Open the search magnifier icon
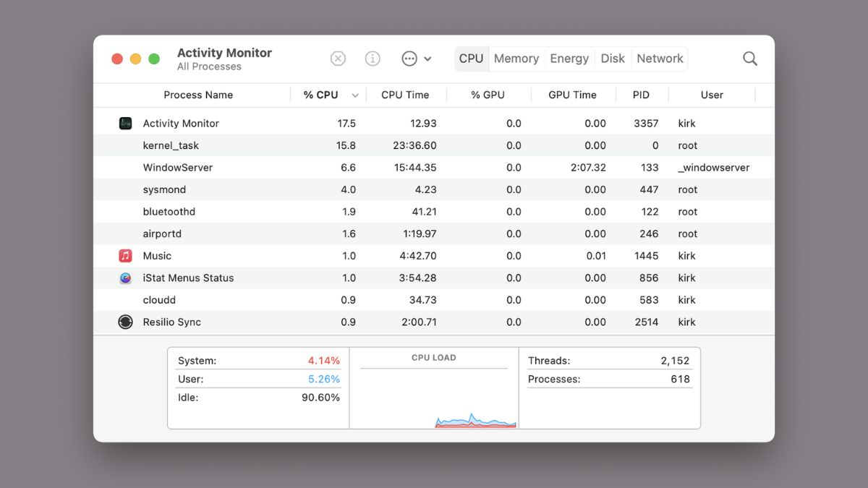Image resolution: width=868 pixels, height=488 pixels. click(x=750, y=59)
